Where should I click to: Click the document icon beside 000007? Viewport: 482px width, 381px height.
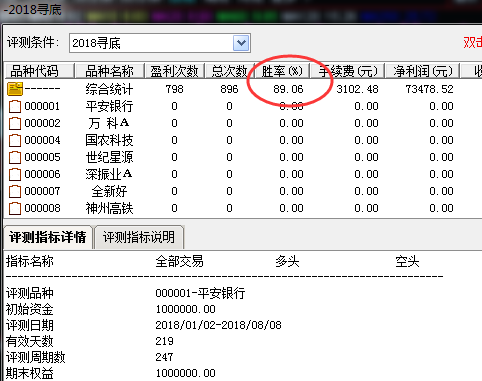15,192
